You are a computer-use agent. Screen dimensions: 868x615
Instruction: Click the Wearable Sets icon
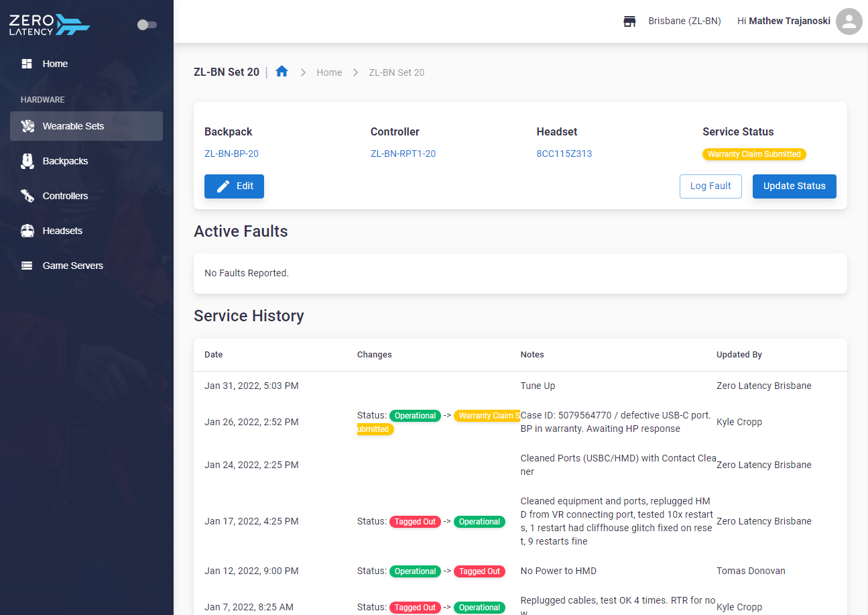pyautogui.click(x=27, y=126)
